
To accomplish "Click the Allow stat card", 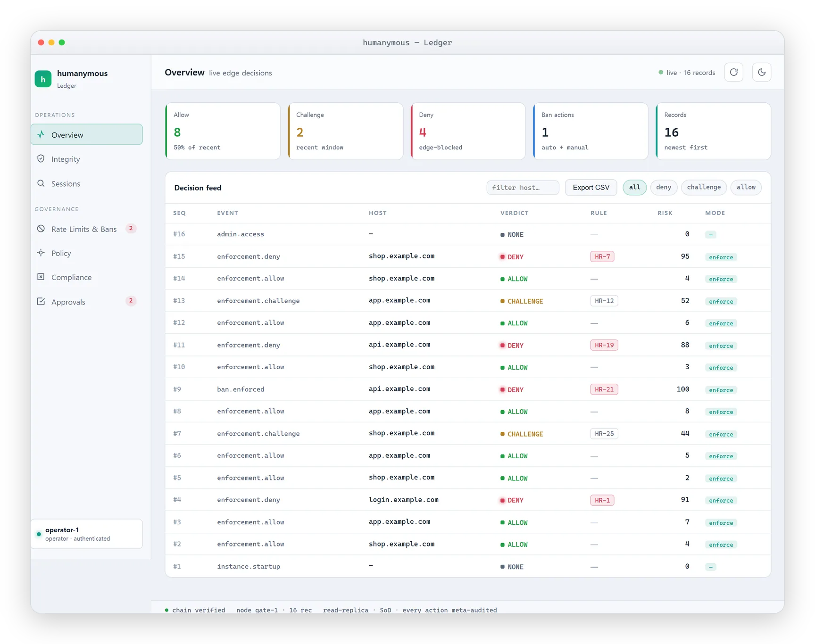I will 223,132.
